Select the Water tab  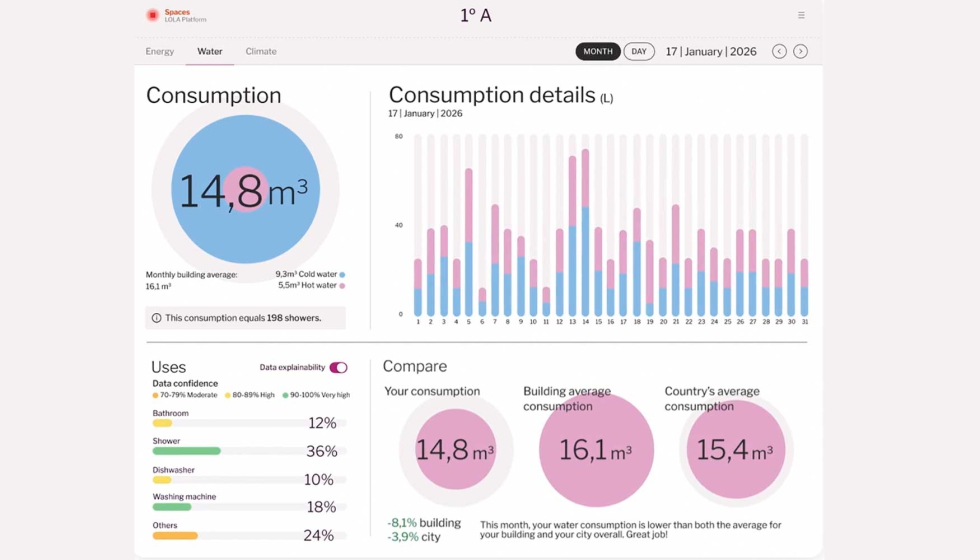210,51
